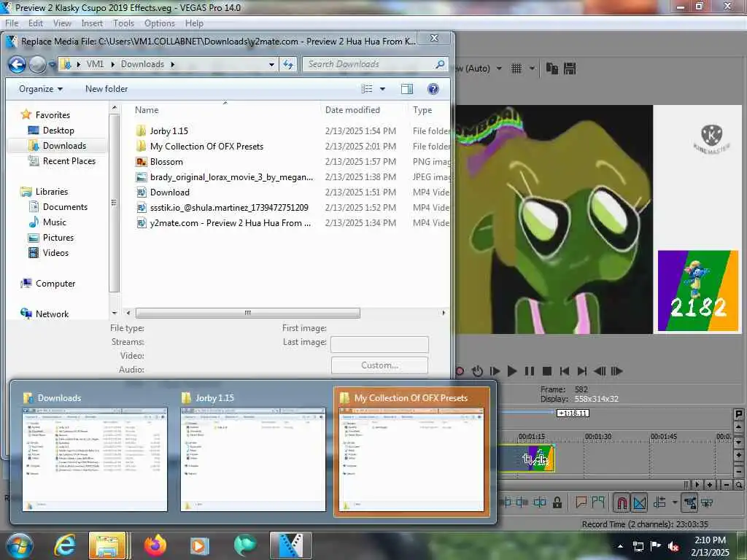Click the horizontal Zoom In Time plus button
The width and height of the screenshot is (747, 560).
point(709,485)
